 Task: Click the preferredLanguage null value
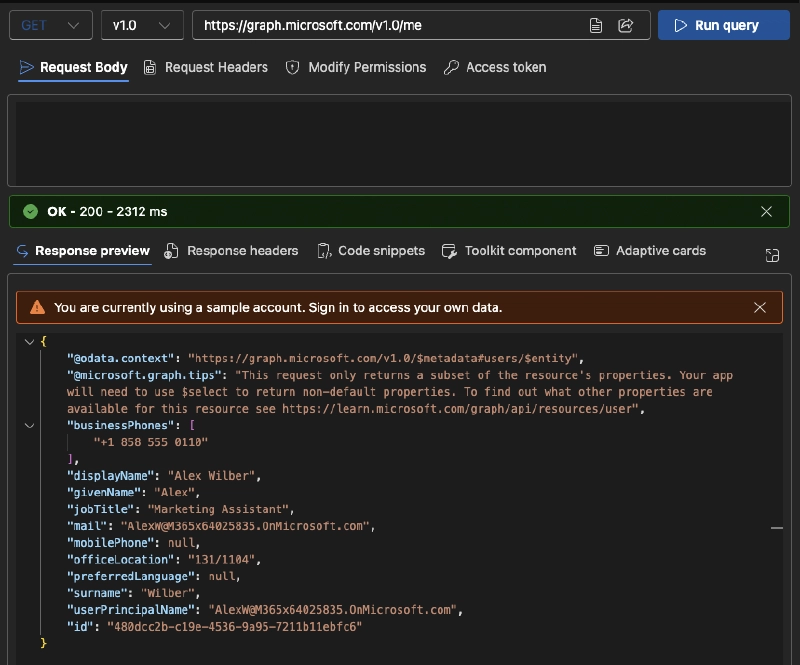pos(221,577)
